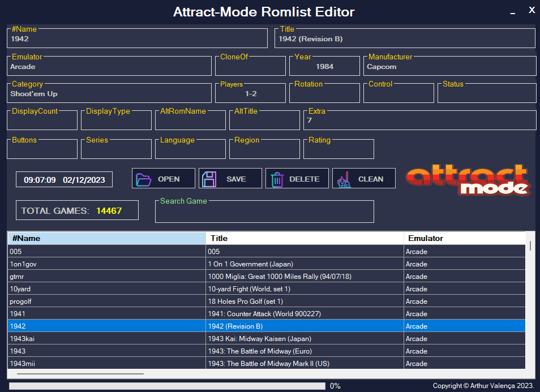The width and height of the screenshot is (540, 392).
Task: Select the 10yard row
Action: (x=267, y=288)
